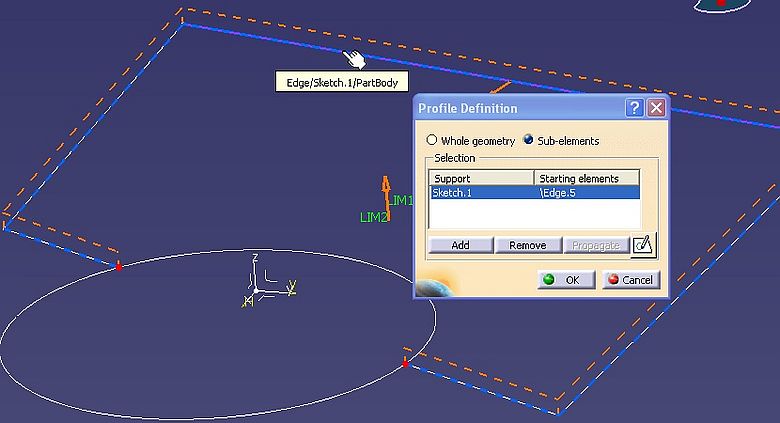Close the Profile Definition dialog
This screenshot has width=780, height=423.
pyautogui.click(x=656, y=108)
